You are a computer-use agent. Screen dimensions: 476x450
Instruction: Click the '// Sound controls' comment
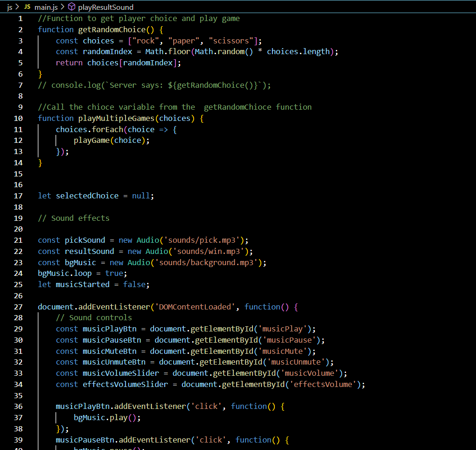tap(94, 318)
